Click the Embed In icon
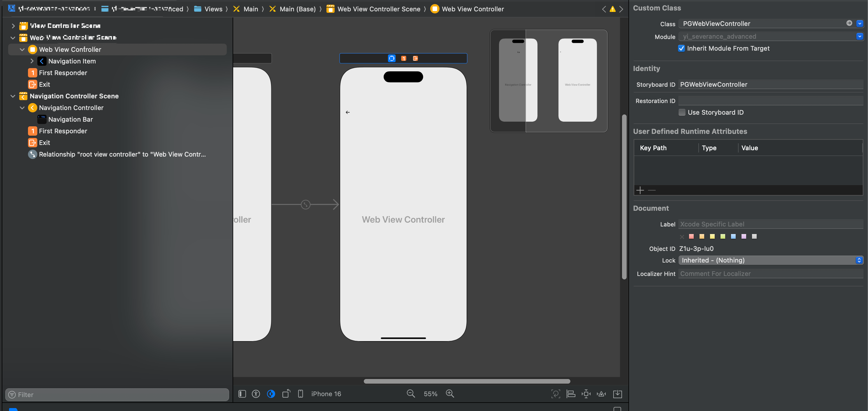Viewport: 868px width, 411px height. (617, 394)
